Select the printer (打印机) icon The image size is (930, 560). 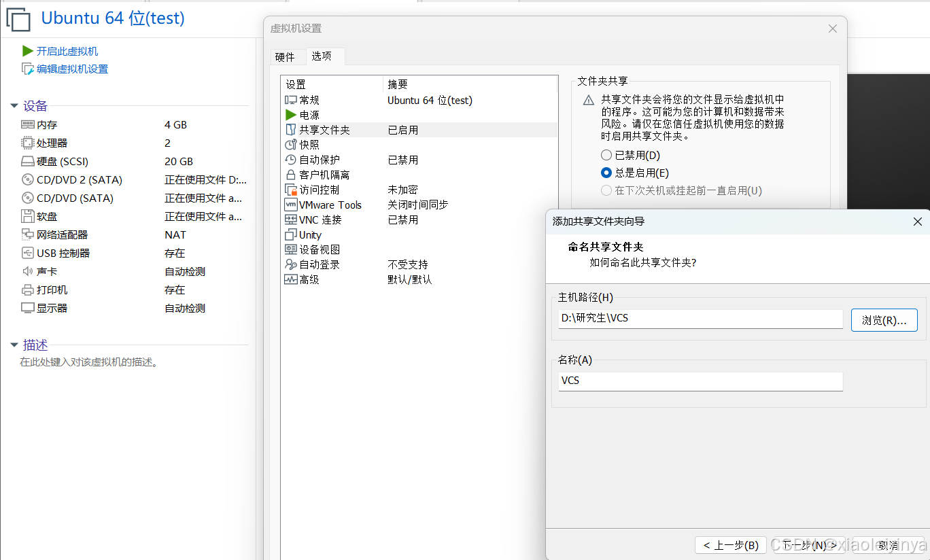pos(28,290)
